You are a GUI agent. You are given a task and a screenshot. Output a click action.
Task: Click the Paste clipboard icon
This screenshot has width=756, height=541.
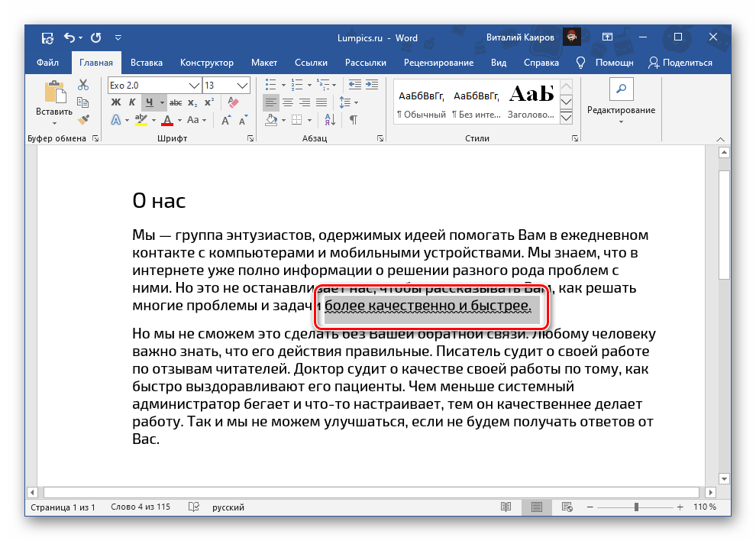[x=55, y=92]
